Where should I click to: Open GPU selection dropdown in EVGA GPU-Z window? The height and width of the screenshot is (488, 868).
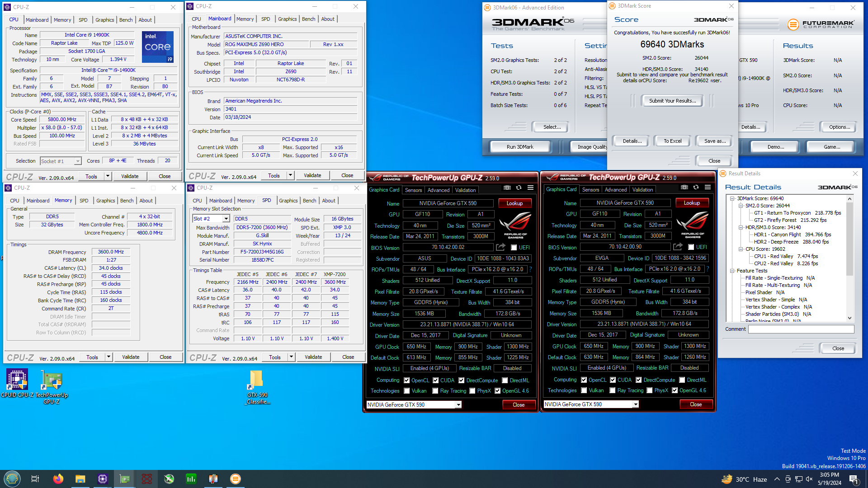[636, 404]
